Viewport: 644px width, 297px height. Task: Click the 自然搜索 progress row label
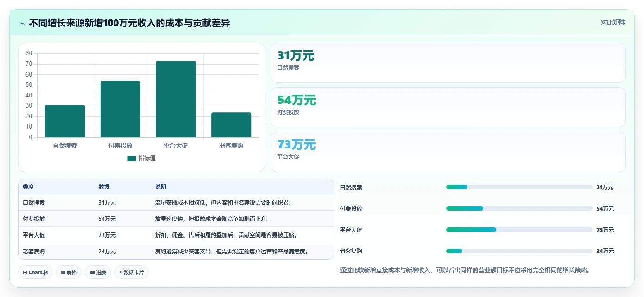(351, 187)
